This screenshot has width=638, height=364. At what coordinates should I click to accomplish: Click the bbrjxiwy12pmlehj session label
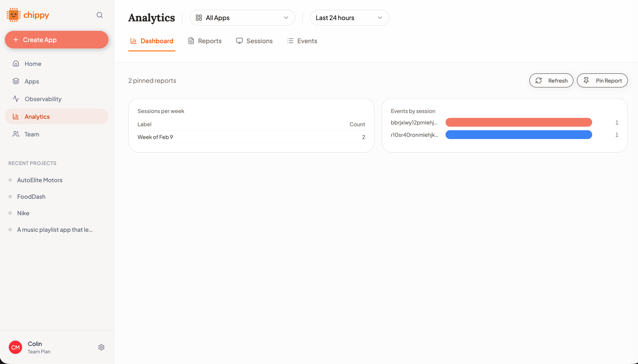[x=414, y=123]
